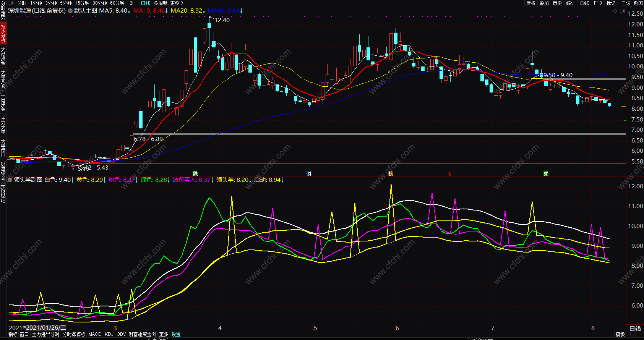Image resolution: width=644 pixels, height=340 pixels.
Task: Open the 更多 periods expander
Action: 177,3
